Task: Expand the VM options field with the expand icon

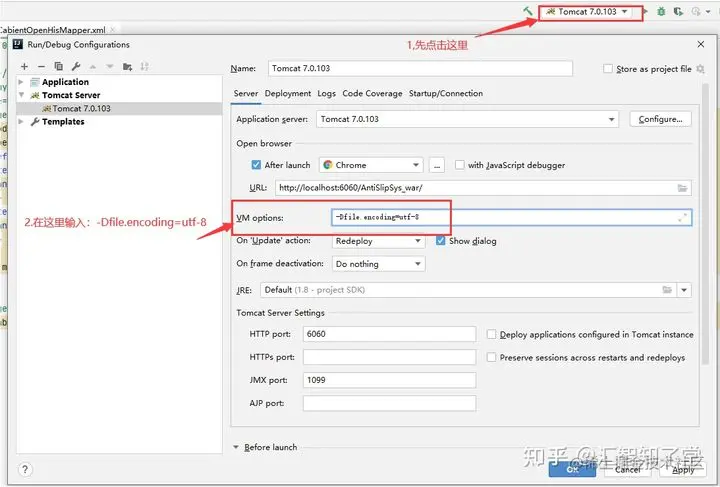Action: 683,218
